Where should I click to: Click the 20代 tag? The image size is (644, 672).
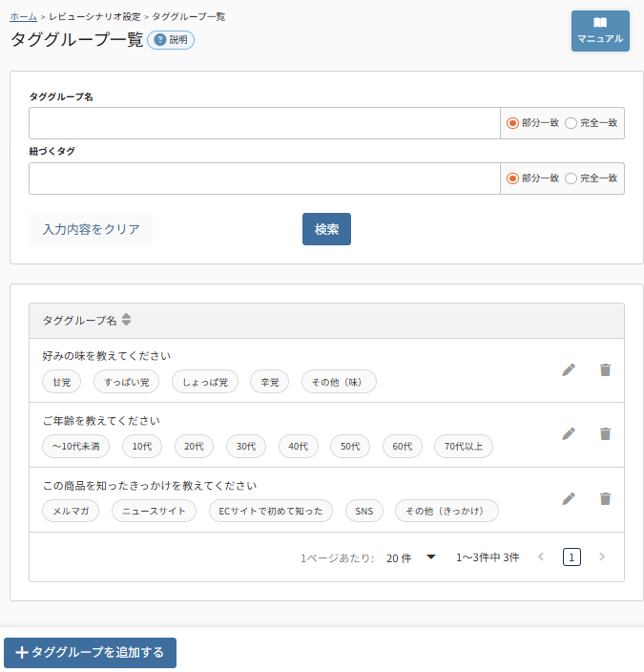coord(194,446)
